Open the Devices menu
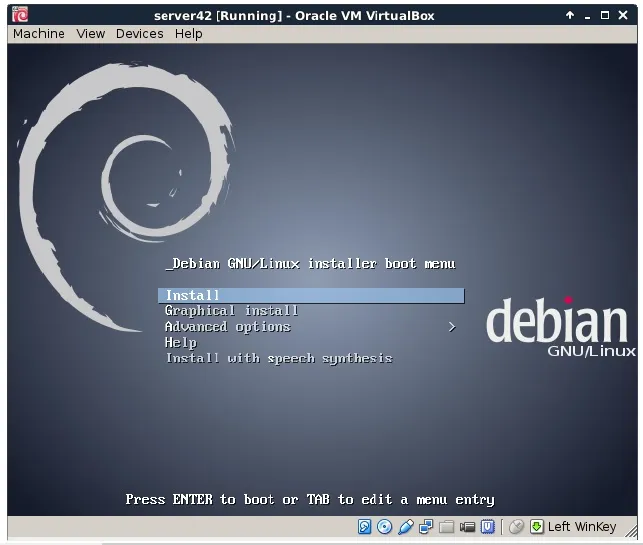This screenshot has width=643, height=545. point(139,34)
